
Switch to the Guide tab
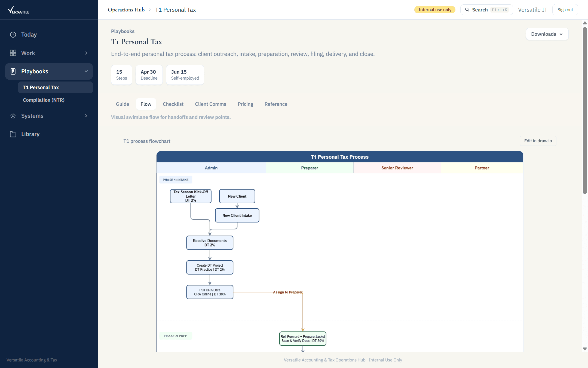[x=122, y=104]
